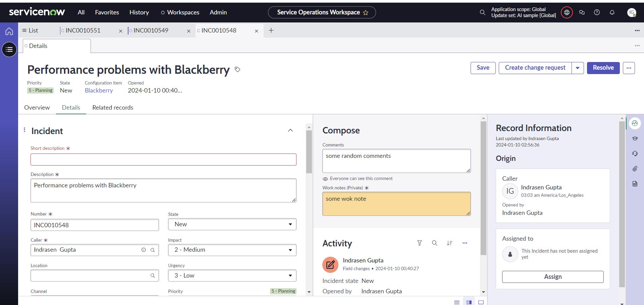Select the full-width layout icon at bottom
The height and width of the screenshot is (305, 644).
[481, 302]
